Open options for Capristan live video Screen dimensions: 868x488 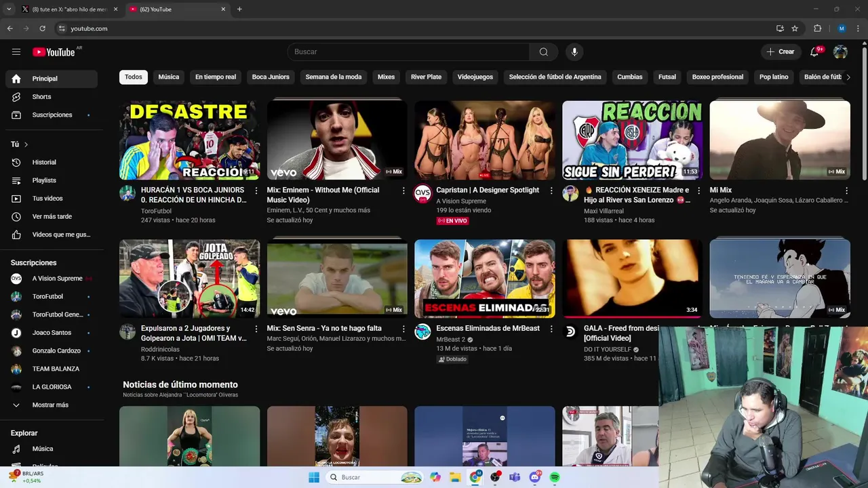pos(551,190)
